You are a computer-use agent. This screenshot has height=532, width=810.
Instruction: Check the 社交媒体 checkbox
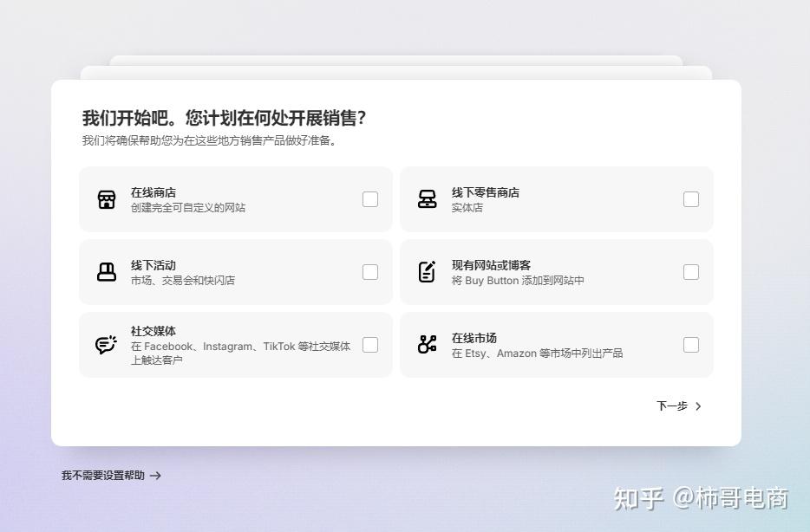(x=369, y=345)
